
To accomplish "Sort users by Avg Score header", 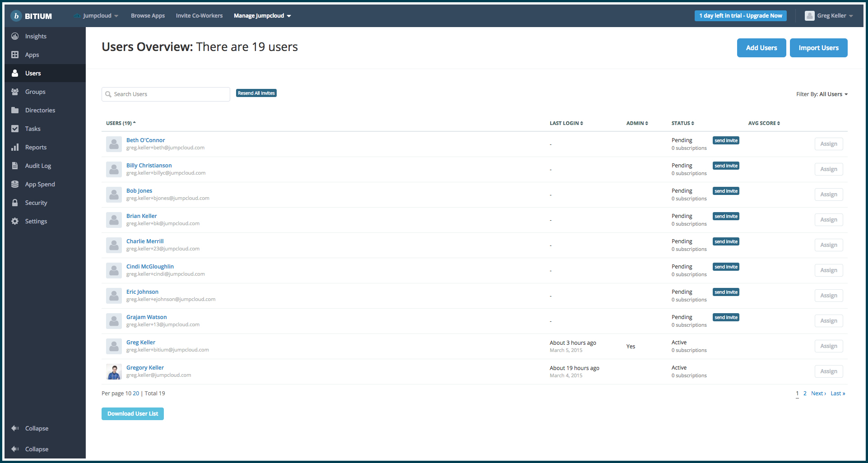I will [x=764, y=123].
